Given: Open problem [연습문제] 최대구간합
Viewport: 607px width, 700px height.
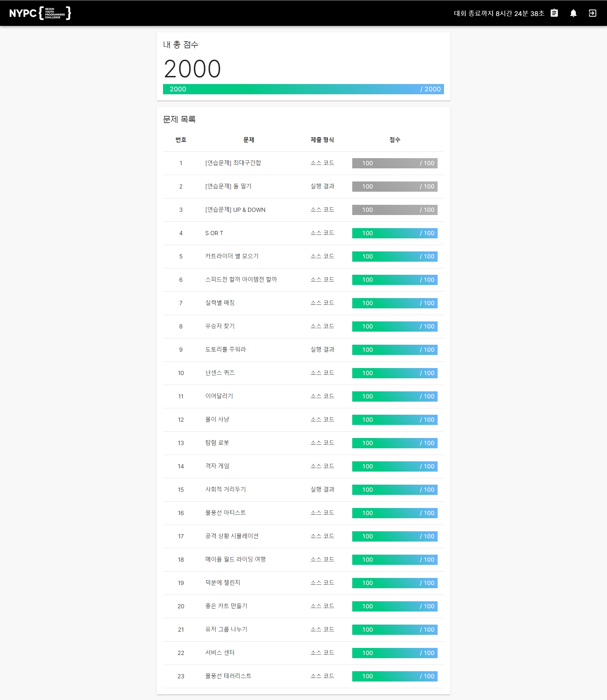Looking at the screenshot, I should [x=233, y=163].
